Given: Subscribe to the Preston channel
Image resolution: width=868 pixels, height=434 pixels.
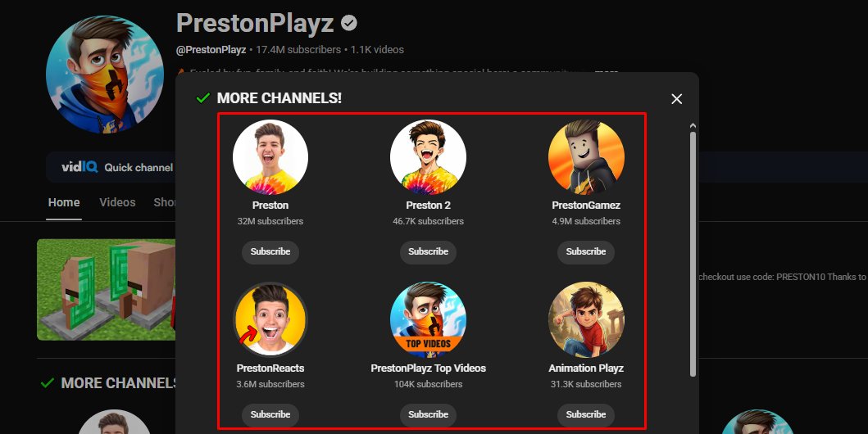Looking at the screenshot, I should (x=270, y=251).
